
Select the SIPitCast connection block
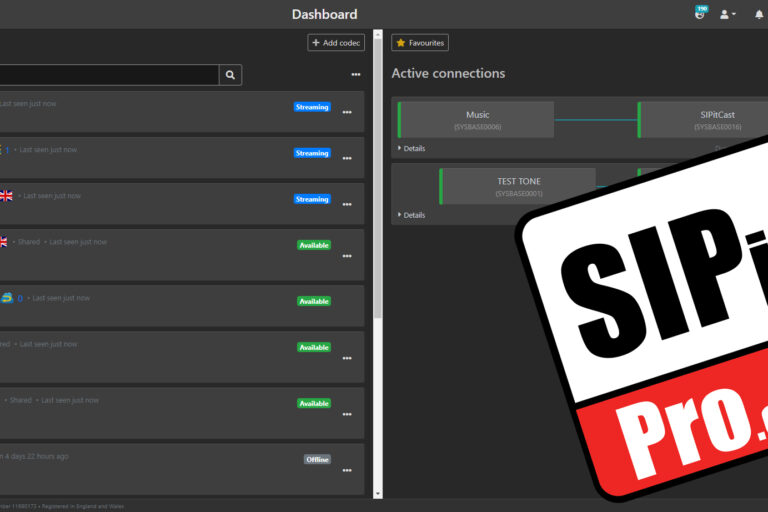click(703, 120)
